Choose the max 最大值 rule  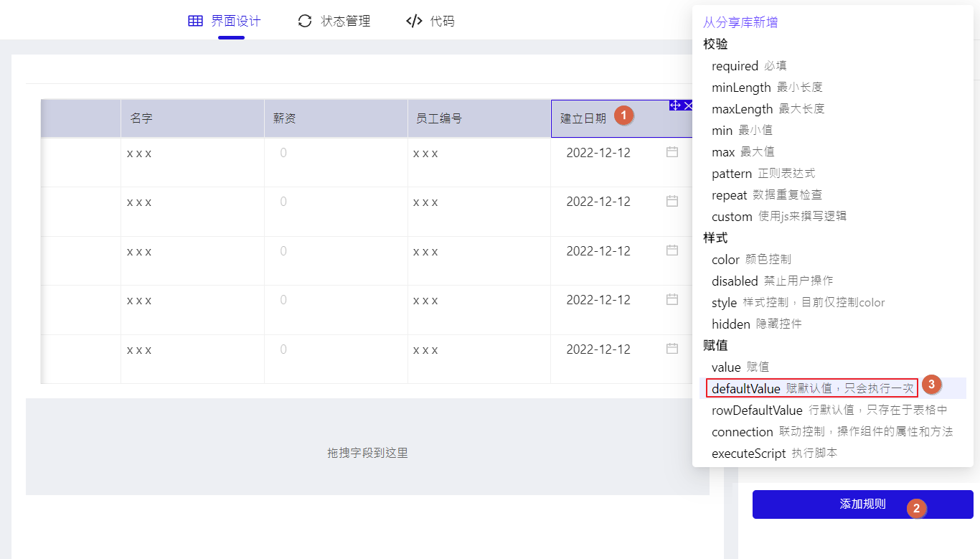[x=832, y=152]
